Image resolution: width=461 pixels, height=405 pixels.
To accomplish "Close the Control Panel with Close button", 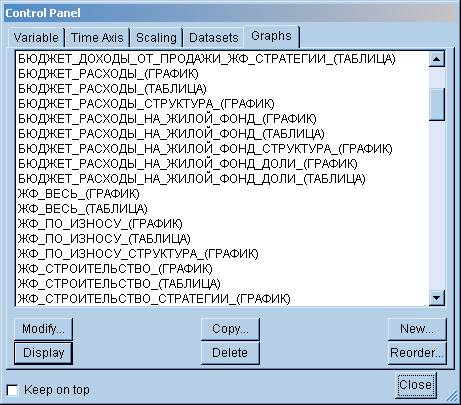I will 416,385.
